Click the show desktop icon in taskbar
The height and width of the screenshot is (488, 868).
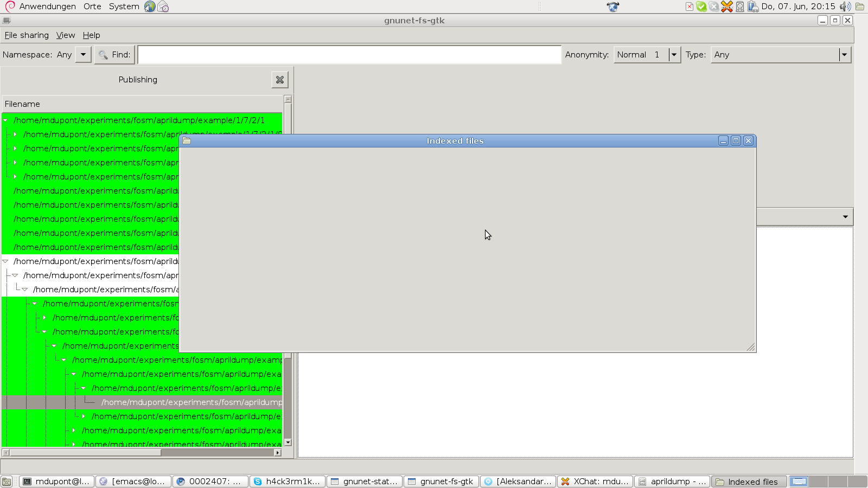click(x=7, y=481)
